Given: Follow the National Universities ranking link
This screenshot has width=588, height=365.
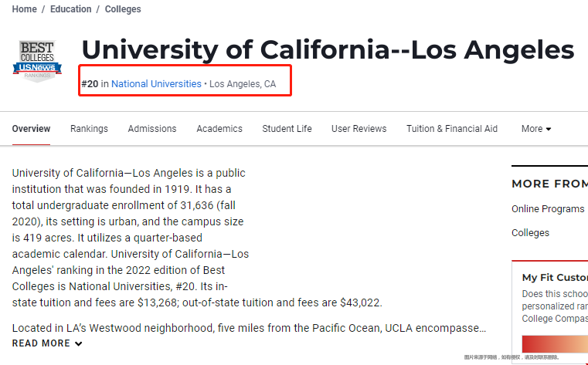Looking at the screenshot, I should coord(156,83).
